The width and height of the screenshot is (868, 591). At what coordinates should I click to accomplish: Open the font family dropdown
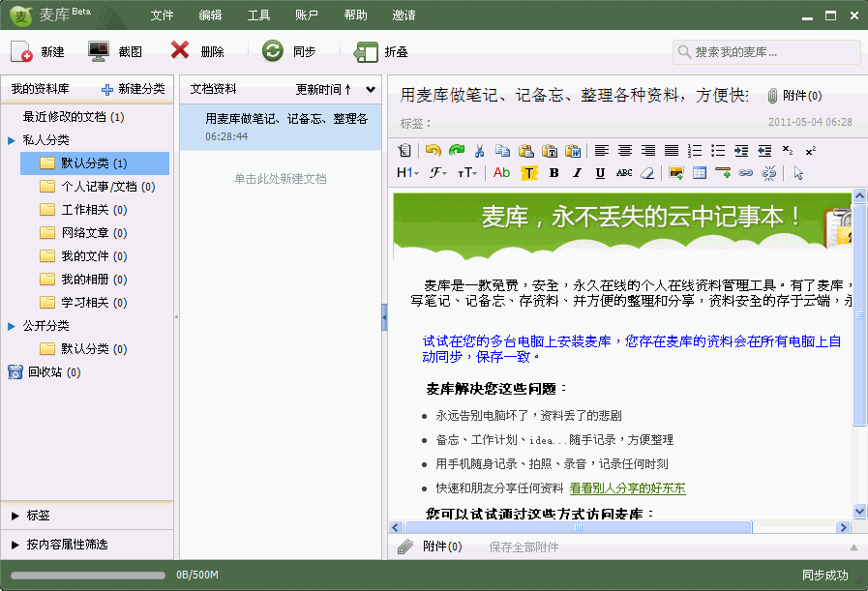tap(438, 173)
